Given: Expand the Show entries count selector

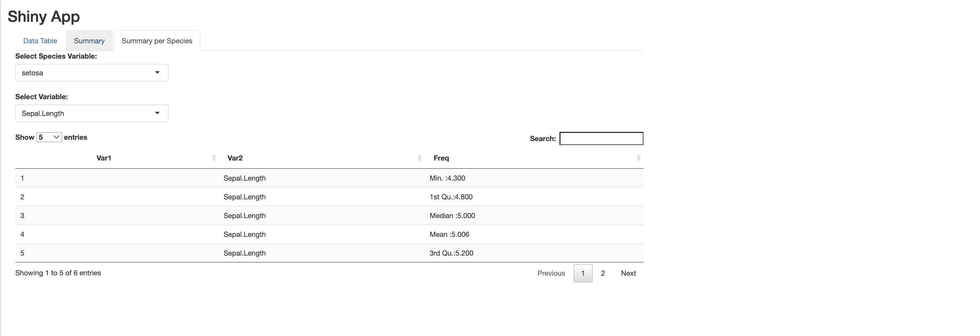Looking at the screenshot, I should 49,137.
